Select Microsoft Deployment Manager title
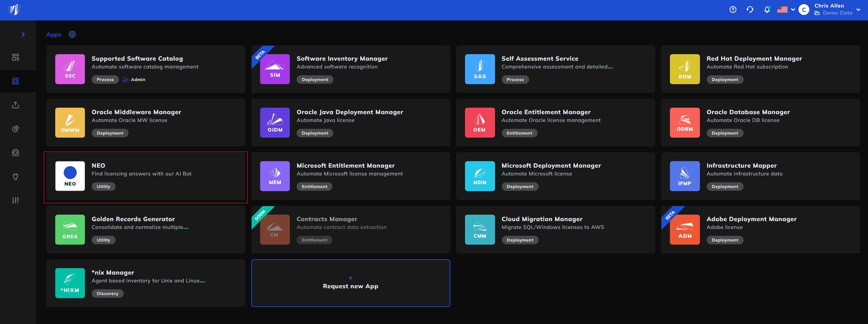Image resolution: width=868 pixels, height=324 pixels. point(551,166)
